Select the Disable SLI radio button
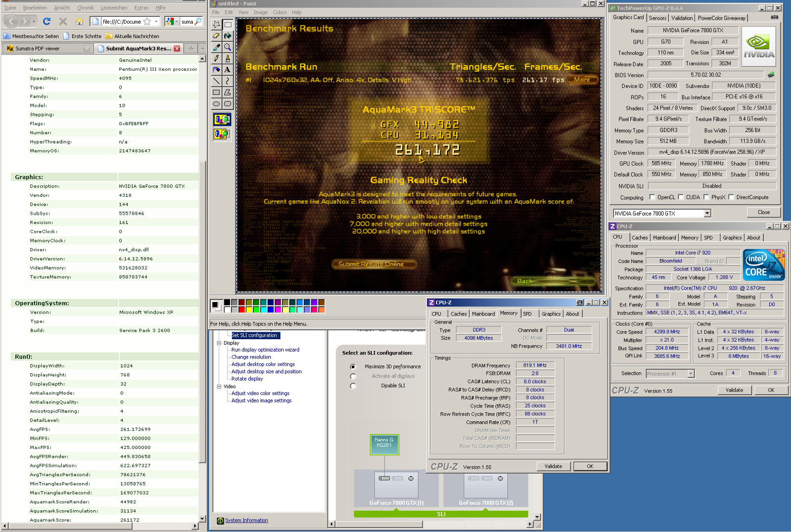This screenshot has width=791, height=532. click(x=353, y=386)
